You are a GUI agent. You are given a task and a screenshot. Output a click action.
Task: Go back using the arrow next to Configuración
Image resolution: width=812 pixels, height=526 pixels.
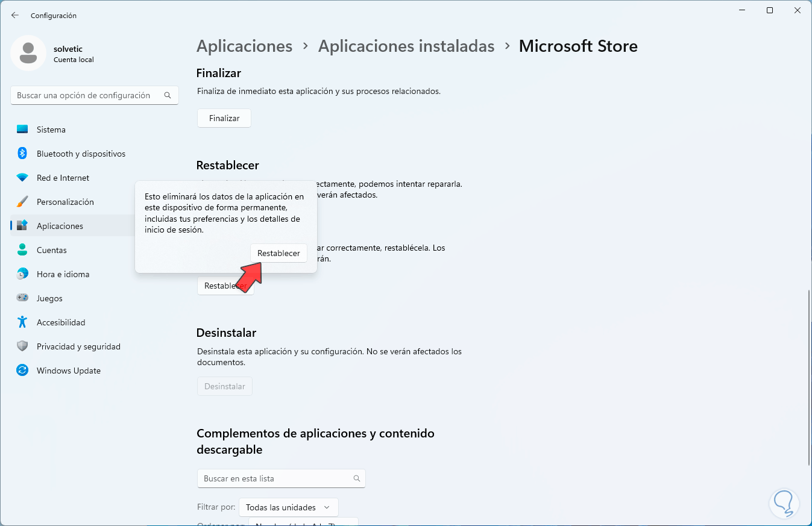pyautogui.click(x=15, y=15)
